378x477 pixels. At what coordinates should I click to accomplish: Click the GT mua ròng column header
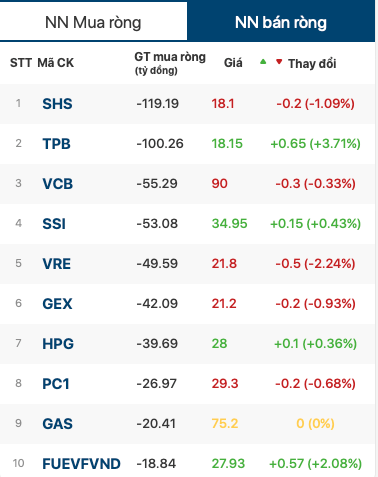pos(170,63)
